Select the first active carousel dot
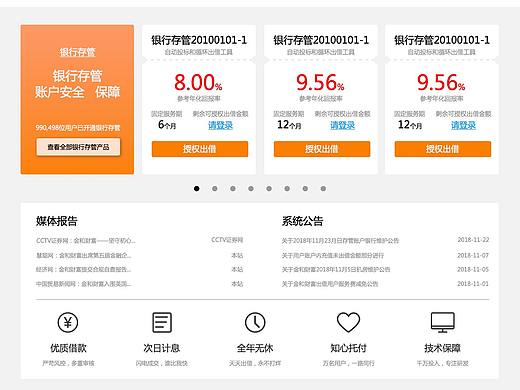This screenshot has height=390, width=520. pyautogui.click(x=197, y=189)
